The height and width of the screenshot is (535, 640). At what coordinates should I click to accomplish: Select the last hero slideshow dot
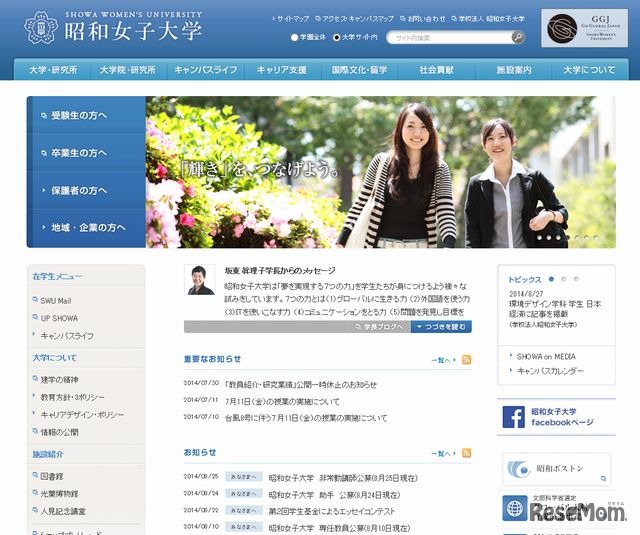[596, 237]
